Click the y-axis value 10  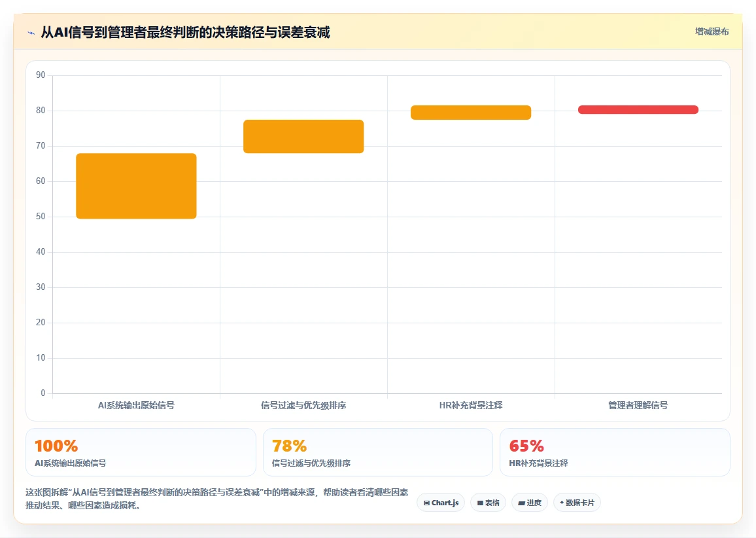pyautogui.click(x=41, y=357)
